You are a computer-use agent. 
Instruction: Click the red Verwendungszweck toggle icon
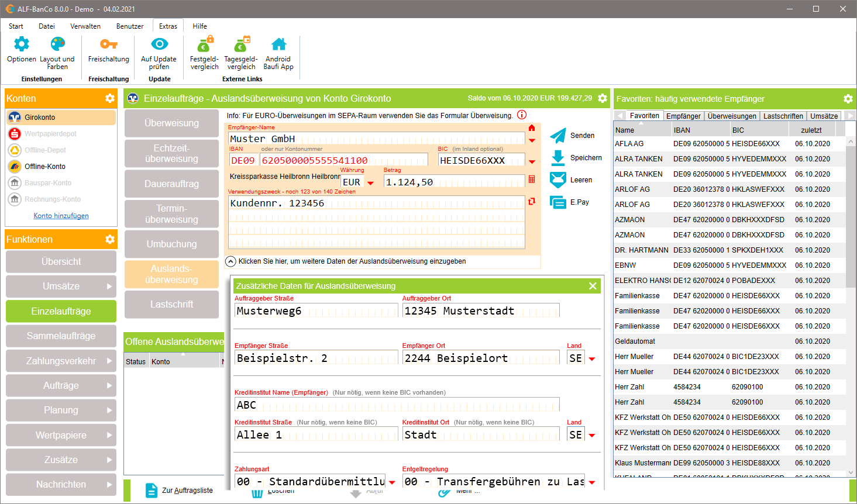[x=532, y=201]
